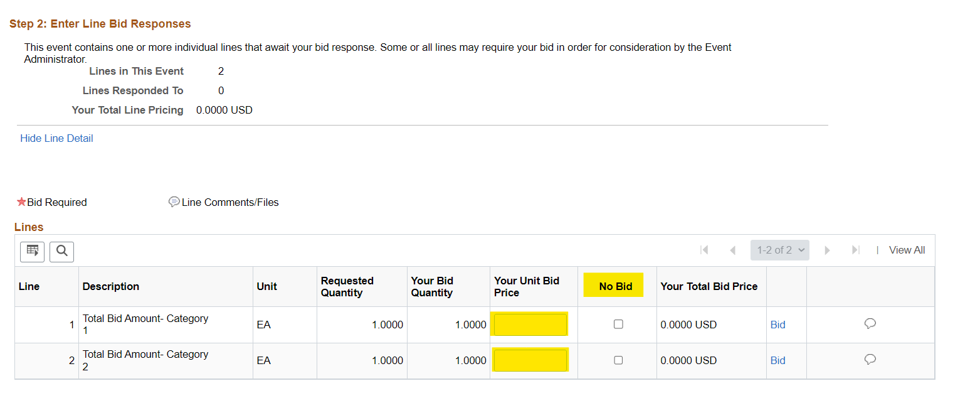Open the grid action menu icon
The width and height of the screenshot is (980, 403).
(32, 251)
